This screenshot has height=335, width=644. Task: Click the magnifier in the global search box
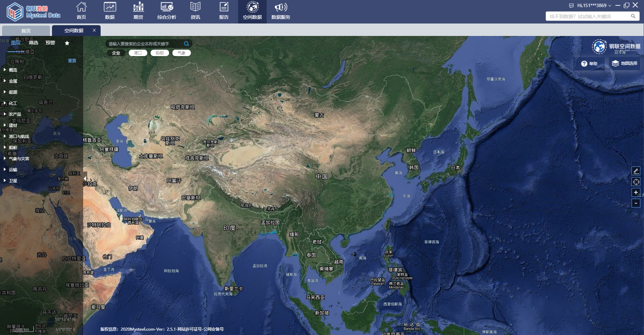pyautogui.click(x=633, y=16)
